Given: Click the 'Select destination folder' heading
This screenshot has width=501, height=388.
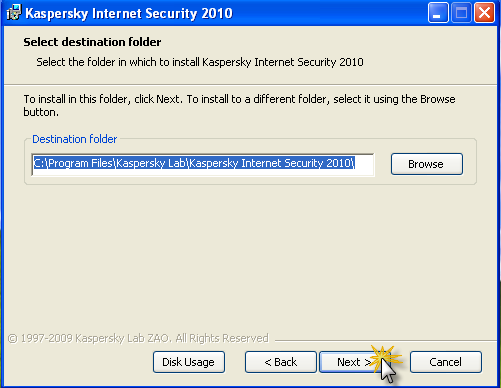Looking at the screenshot, I should pos(92,42).
